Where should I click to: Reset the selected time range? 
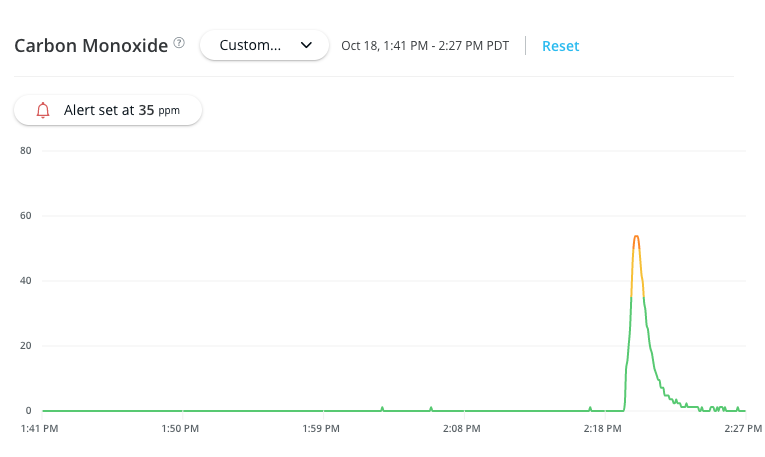tap(560, 46)
